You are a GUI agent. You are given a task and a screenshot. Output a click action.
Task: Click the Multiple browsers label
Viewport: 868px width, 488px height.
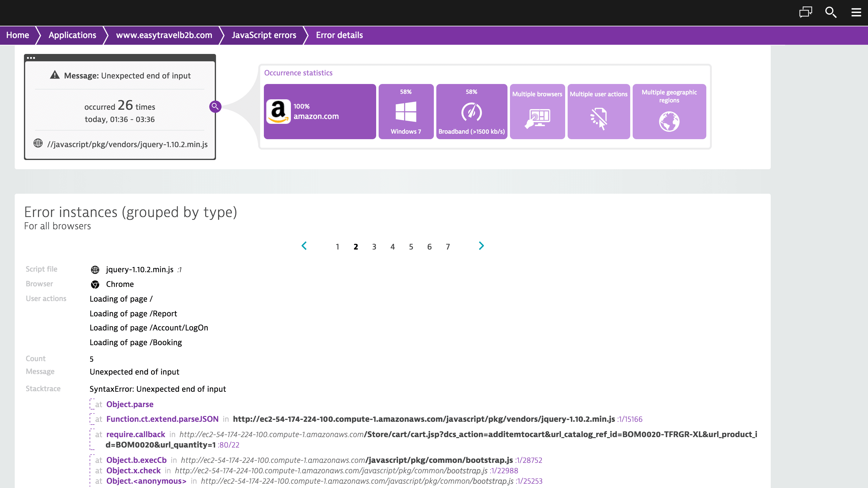tap(537, 94)
